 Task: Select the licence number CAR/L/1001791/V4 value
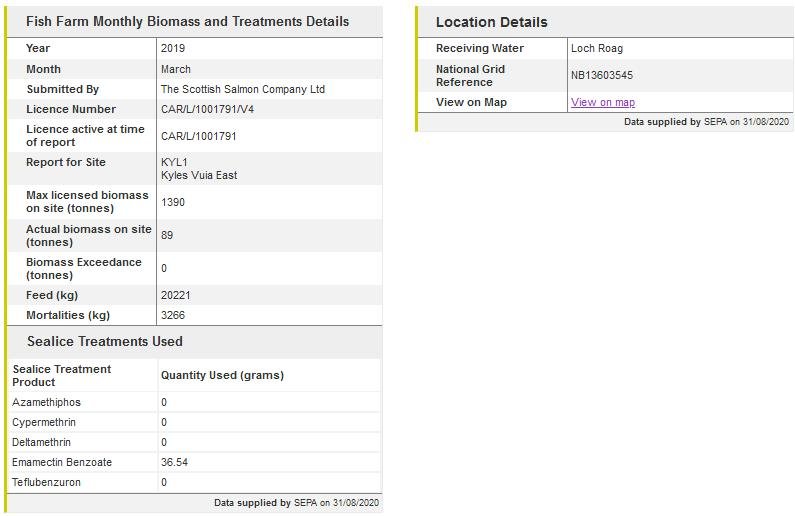coord(207,109)
